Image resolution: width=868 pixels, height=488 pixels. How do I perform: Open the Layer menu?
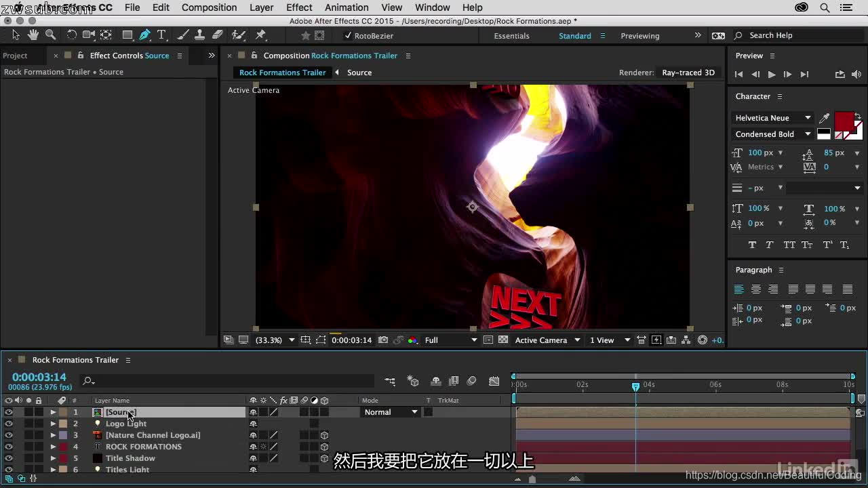point(261,7)
